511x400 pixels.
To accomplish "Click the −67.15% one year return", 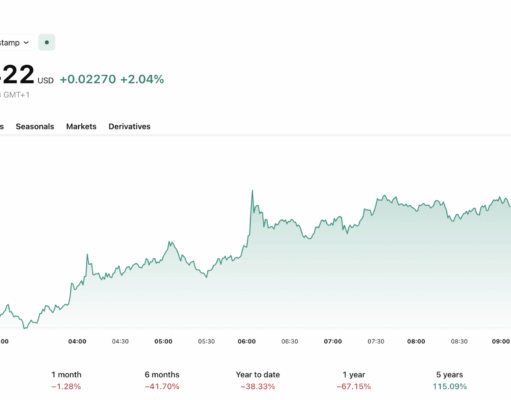I will tap(354, 387).
